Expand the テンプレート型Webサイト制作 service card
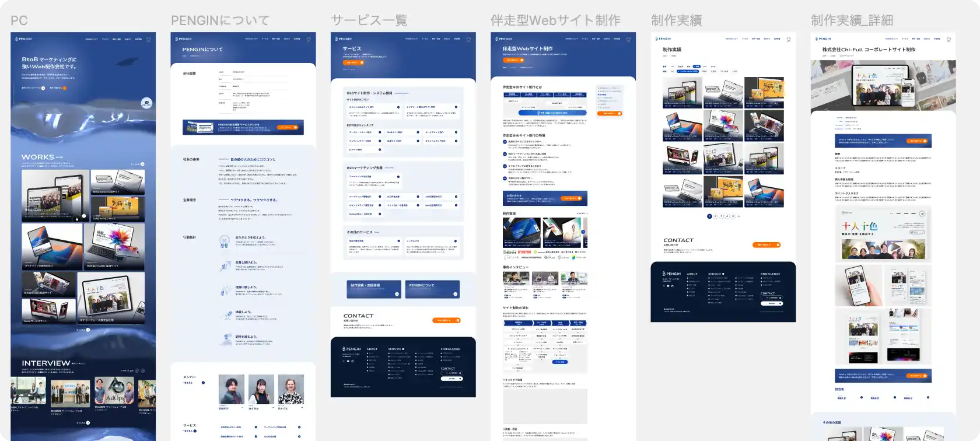 [x=456, y=107]
